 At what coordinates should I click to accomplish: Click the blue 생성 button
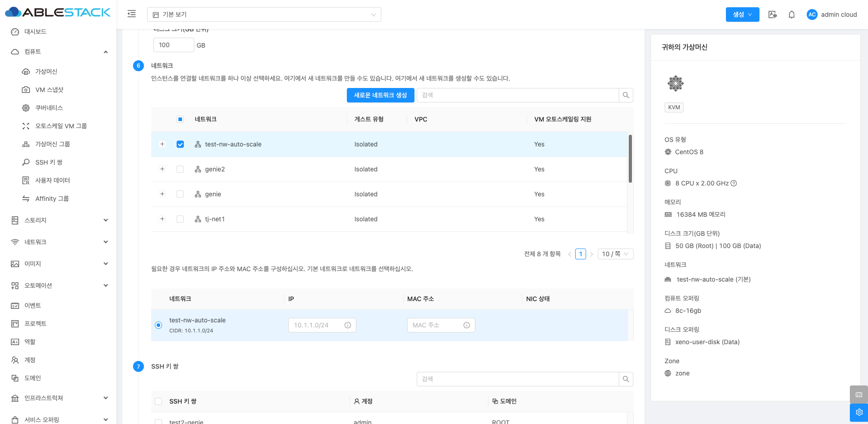pos(742,15)
